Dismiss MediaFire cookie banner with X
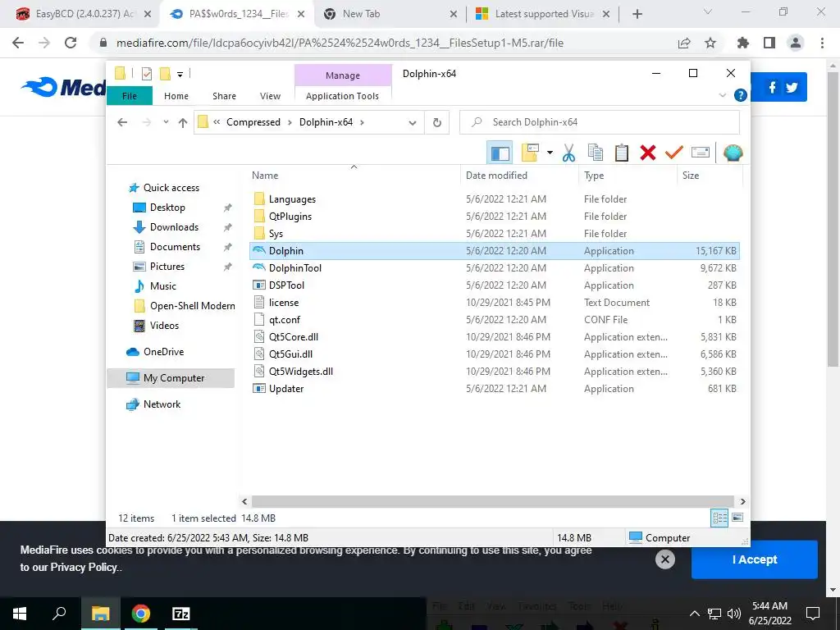Viewport: 840px width, 630px height. pos(664,559)
